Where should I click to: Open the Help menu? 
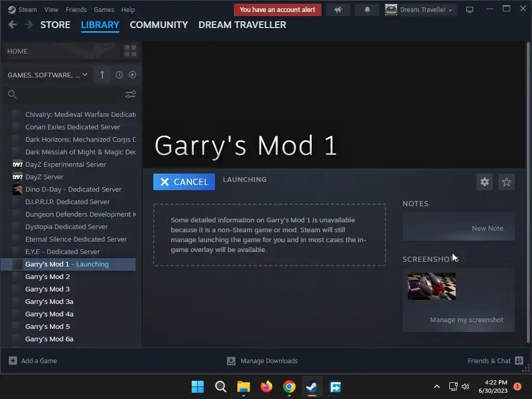pyautogui.click(x=128, y=9)
